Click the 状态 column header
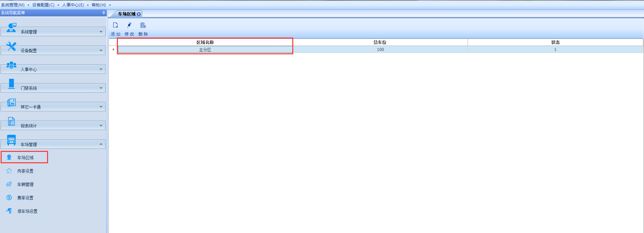644x233 pixels. pos(555,42)
